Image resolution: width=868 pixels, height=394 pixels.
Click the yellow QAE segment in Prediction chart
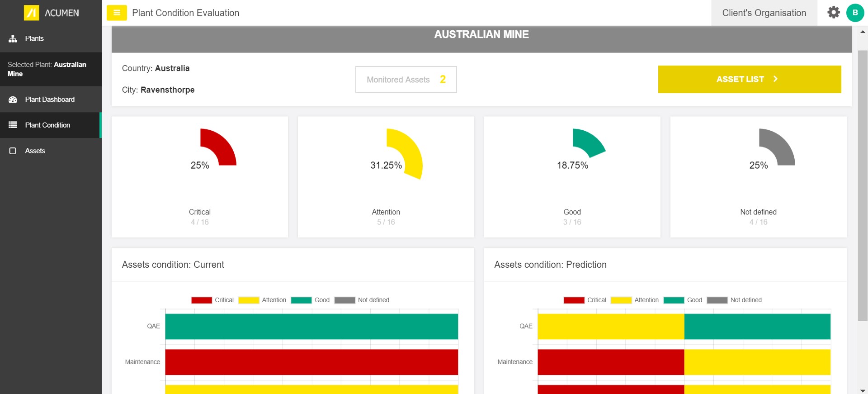[611, 327]
